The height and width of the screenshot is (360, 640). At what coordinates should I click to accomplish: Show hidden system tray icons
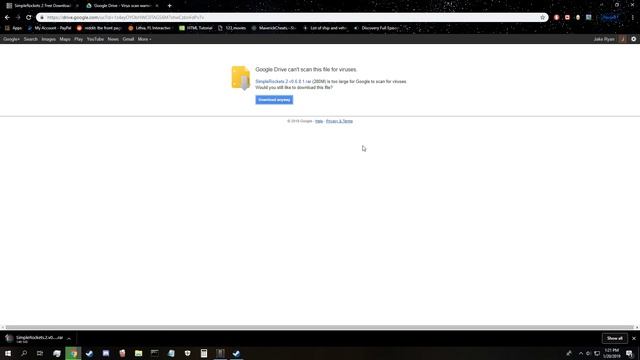point(581,353)
